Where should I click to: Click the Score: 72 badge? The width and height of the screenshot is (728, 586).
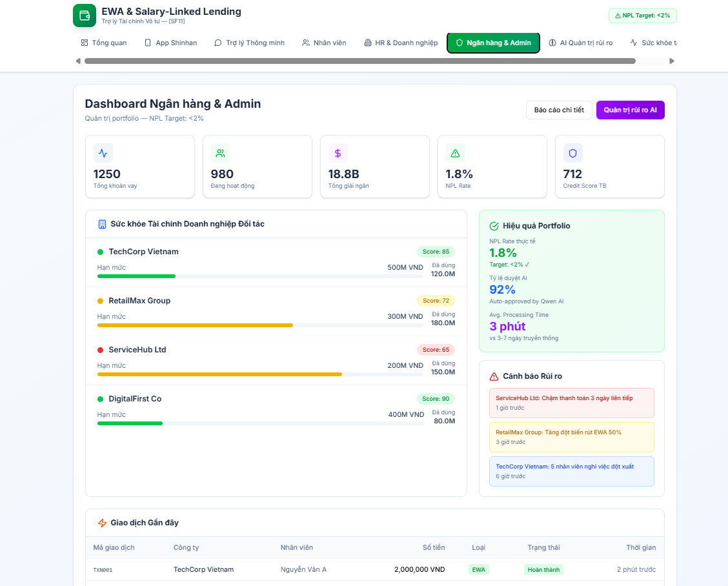click(x=436, y=301)
